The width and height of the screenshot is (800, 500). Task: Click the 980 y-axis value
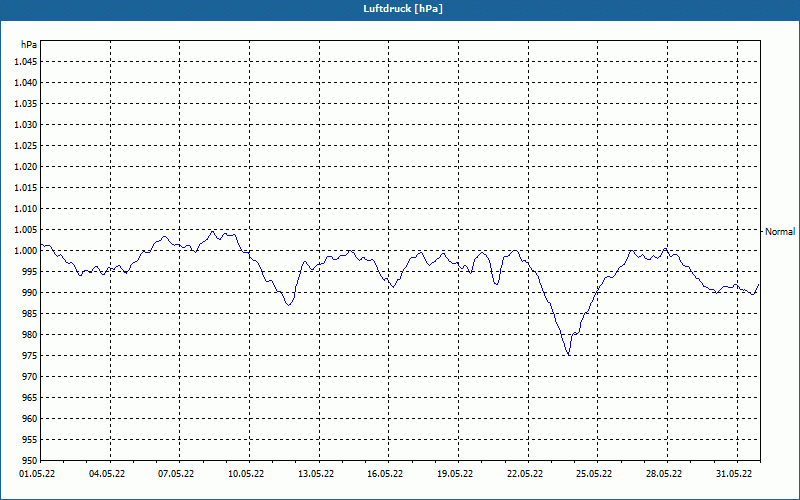(x=30, y=335)
